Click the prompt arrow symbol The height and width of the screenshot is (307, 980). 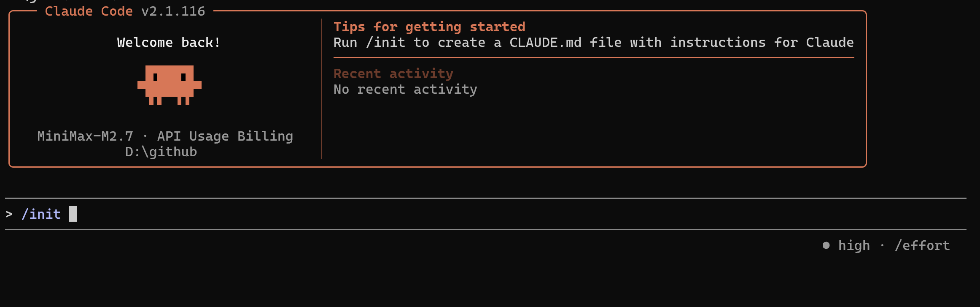pyautogui.click(x=9, y=214)
